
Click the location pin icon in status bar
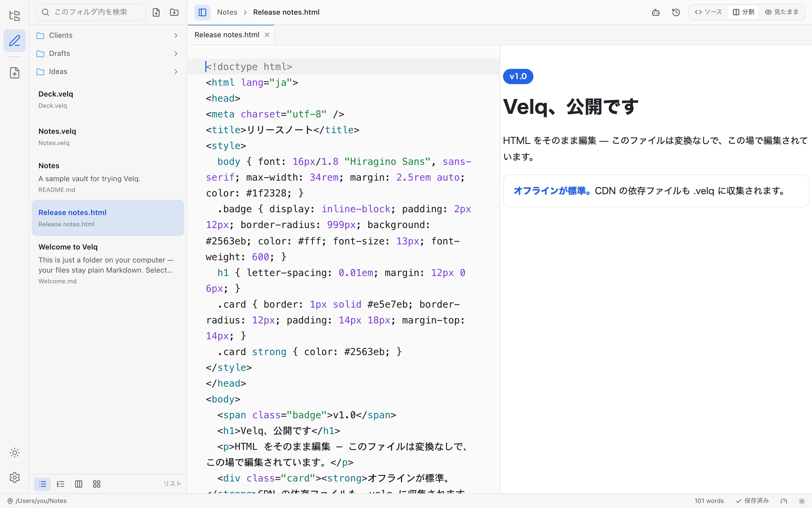[10, 501]
